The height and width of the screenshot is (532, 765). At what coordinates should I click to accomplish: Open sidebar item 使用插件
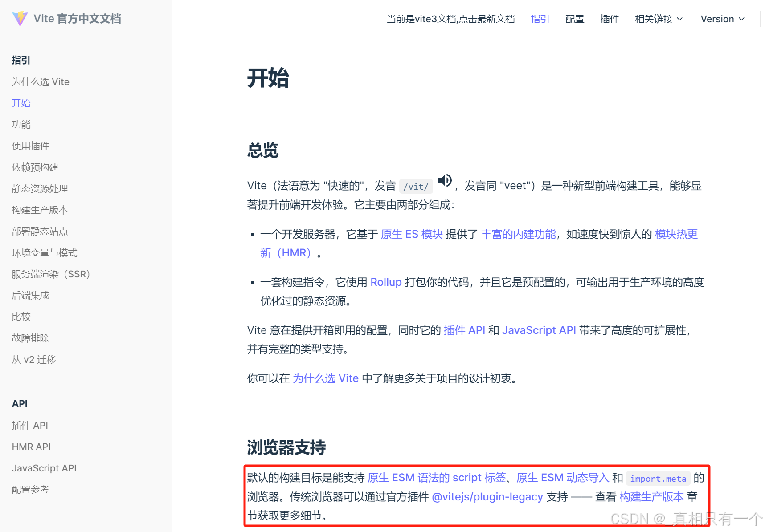point(30,146)
